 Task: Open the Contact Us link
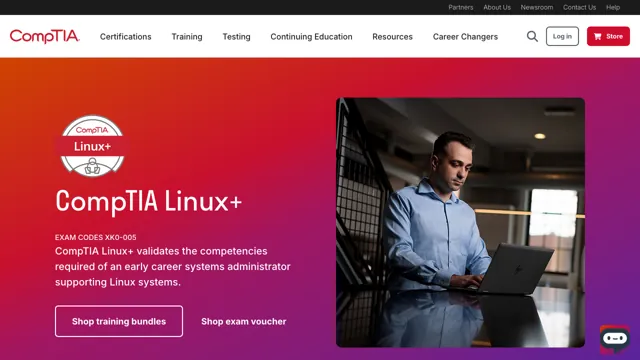click(579, 7)
